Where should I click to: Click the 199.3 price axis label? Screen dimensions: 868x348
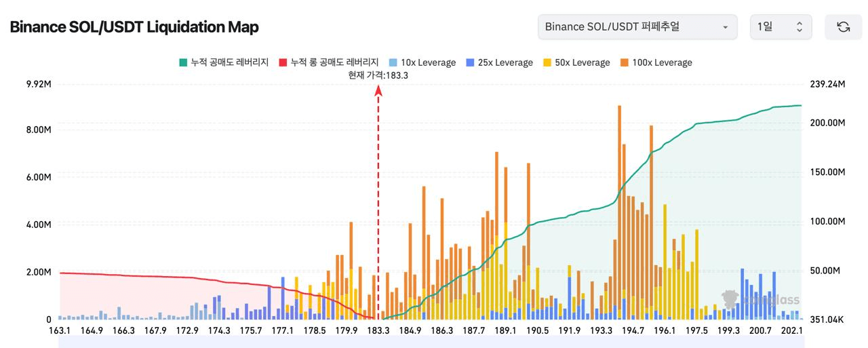[729, 331]
